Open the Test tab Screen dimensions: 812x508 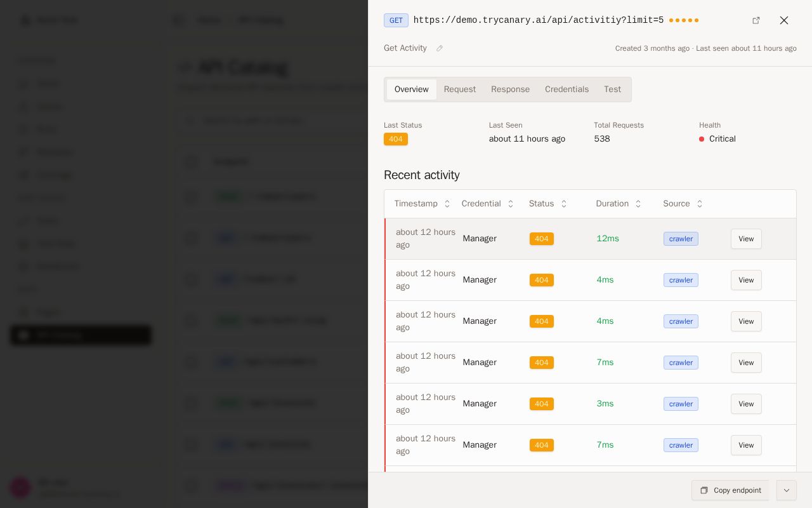point(612,90)
